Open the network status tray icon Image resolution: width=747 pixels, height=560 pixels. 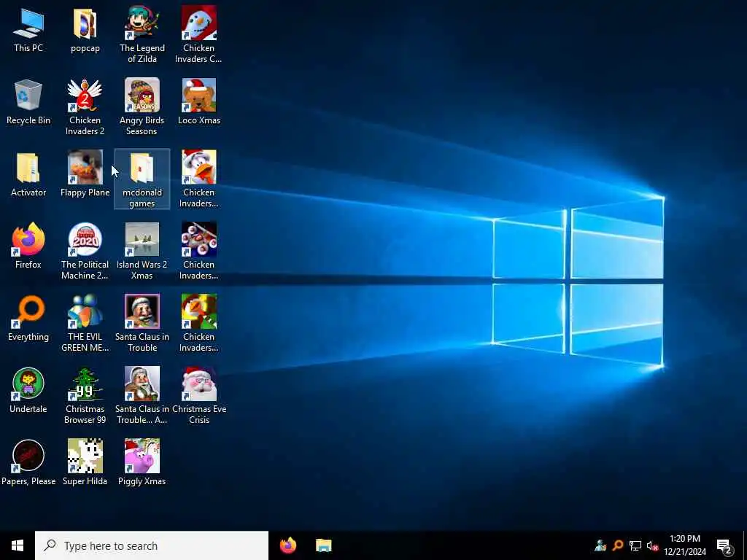point(635,545)
